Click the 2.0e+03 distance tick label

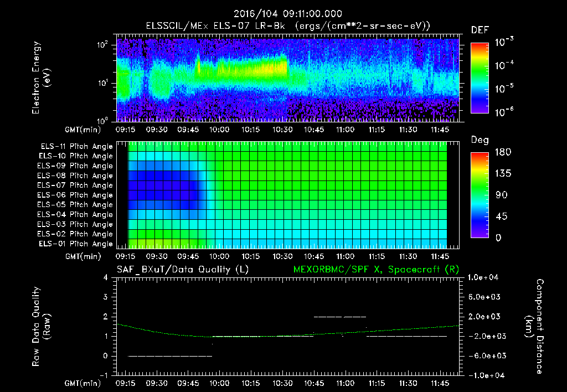(x=484, y=316)
